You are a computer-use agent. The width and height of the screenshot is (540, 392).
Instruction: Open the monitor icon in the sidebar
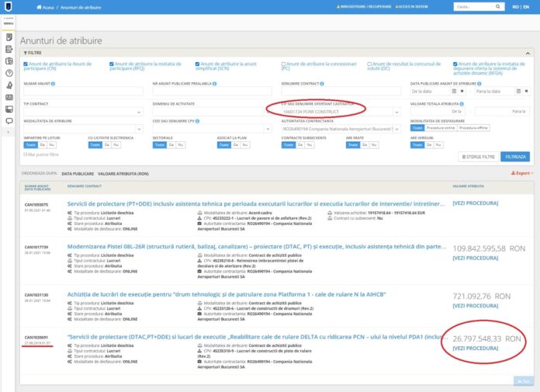click(x=9, y=109)
